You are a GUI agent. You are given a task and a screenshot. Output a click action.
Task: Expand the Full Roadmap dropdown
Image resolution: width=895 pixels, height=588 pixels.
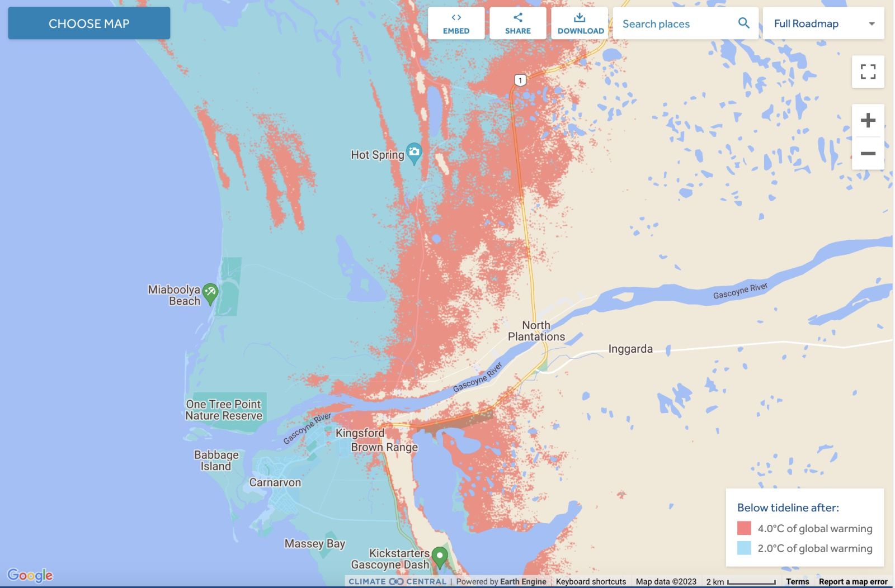823,23
